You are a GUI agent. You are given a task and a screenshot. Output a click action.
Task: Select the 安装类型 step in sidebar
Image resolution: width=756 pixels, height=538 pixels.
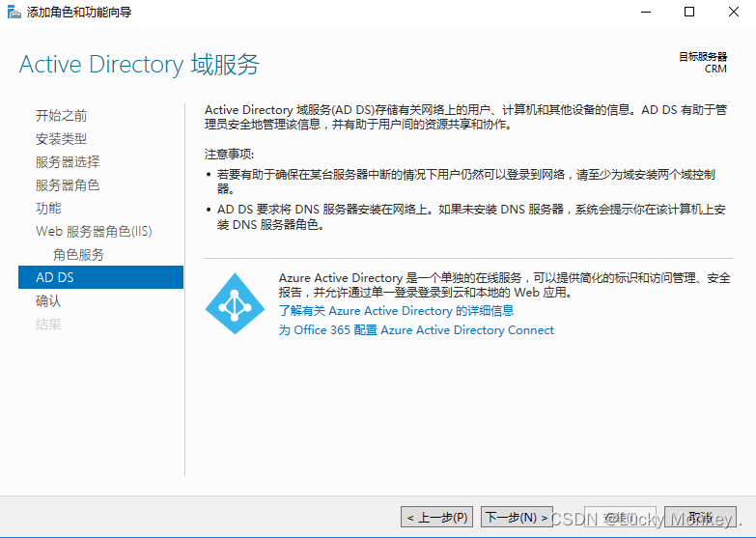61,139
